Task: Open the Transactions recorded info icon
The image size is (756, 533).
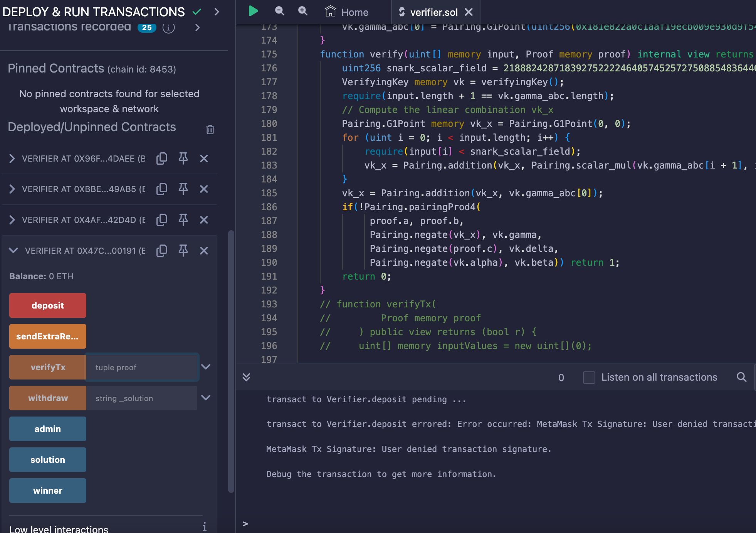Action: tap(168, 27)
